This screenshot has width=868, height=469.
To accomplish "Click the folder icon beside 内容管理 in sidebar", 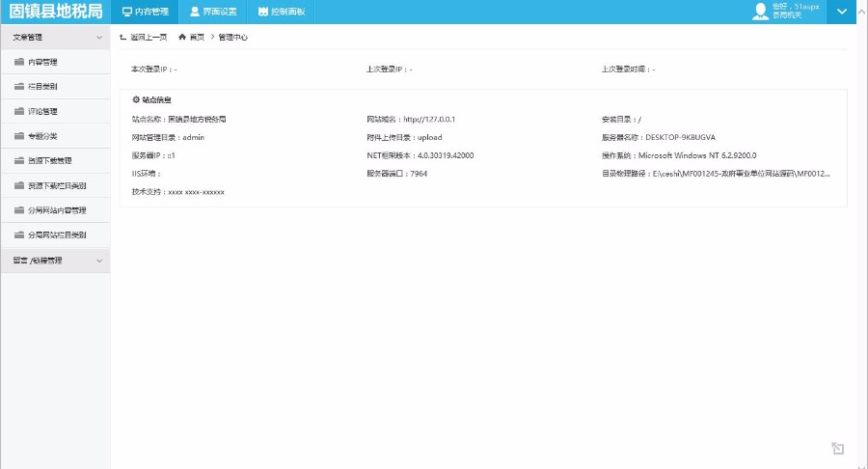I will pyautogui.click(x=19, y=62).
